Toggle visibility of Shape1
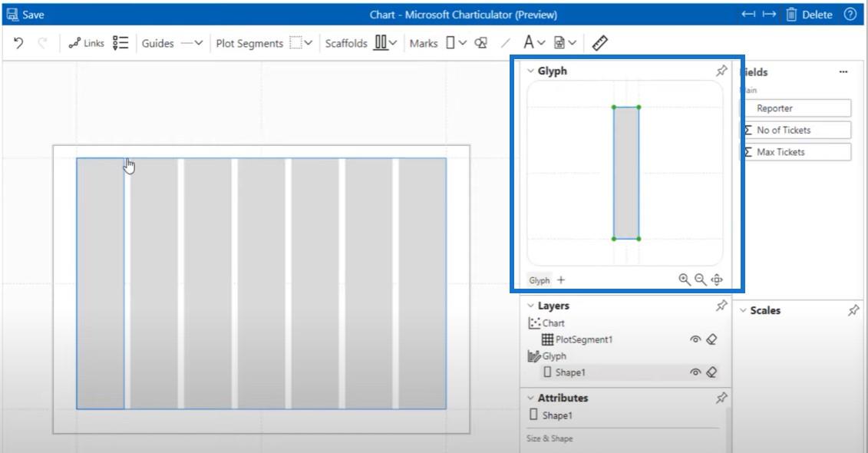 (x=695, y=372)
